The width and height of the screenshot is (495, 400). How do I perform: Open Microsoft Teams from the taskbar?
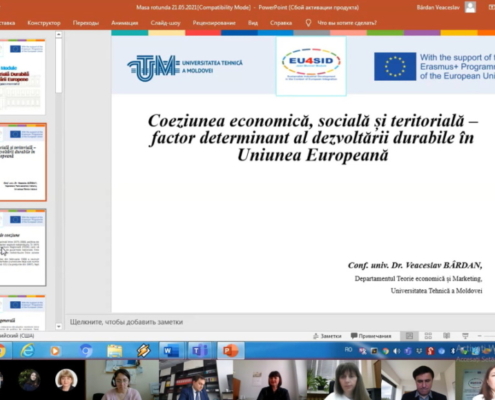(200, 350)
